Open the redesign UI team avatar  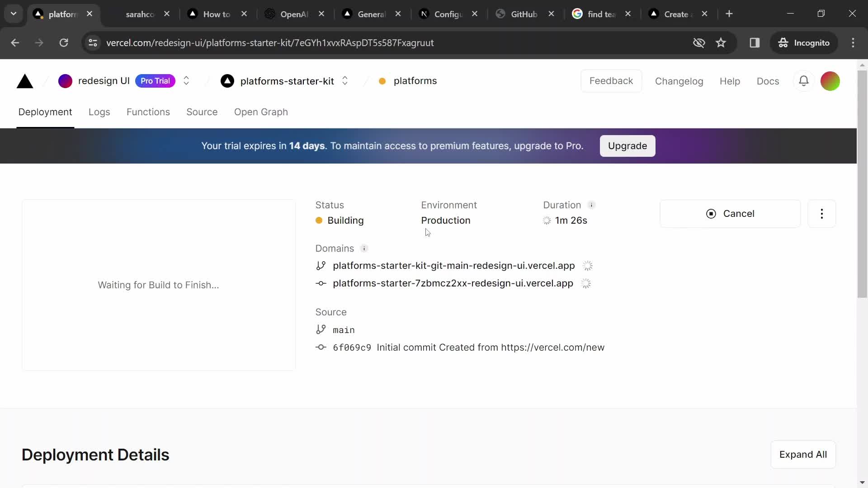[65, 81]
